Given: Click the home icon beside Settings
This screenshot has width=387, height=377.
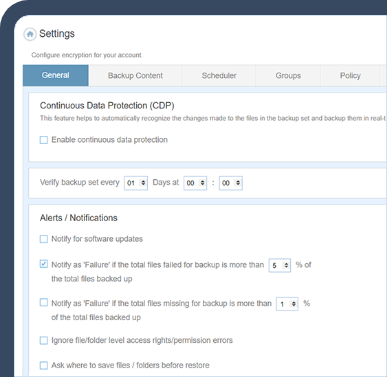Looking at the screenshot, I should [x=30, y=34].
